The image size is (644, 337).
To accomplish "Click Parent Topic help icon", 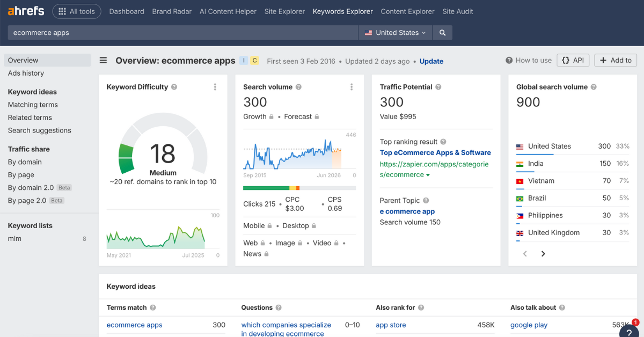I will tap(426, 201).
